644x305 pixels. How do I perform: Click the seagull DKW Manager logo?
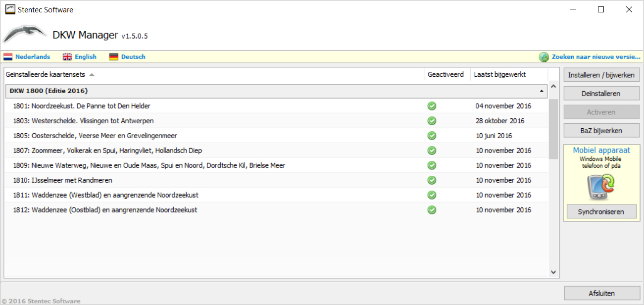[25, 34]
